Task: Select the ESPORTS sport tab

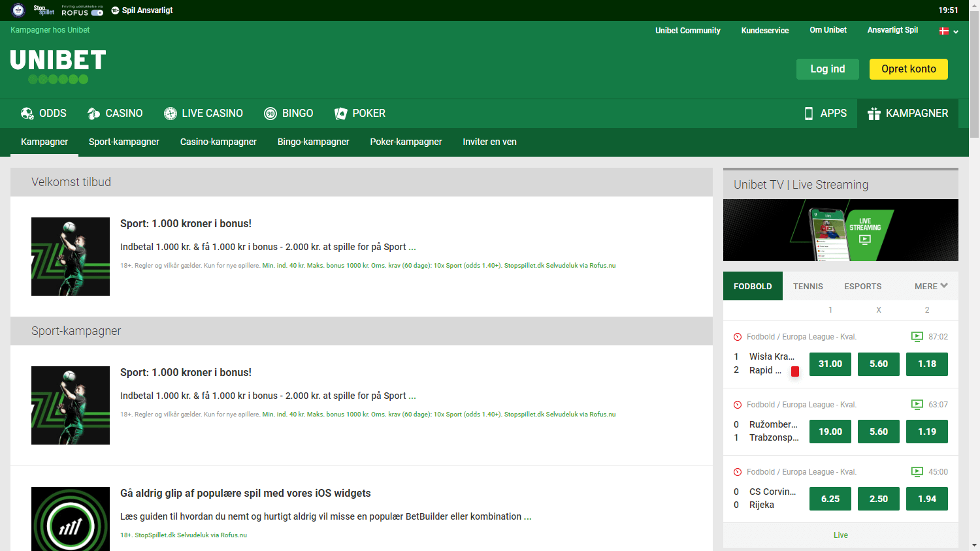Action: pyautogui.click(x=863, y=286)
